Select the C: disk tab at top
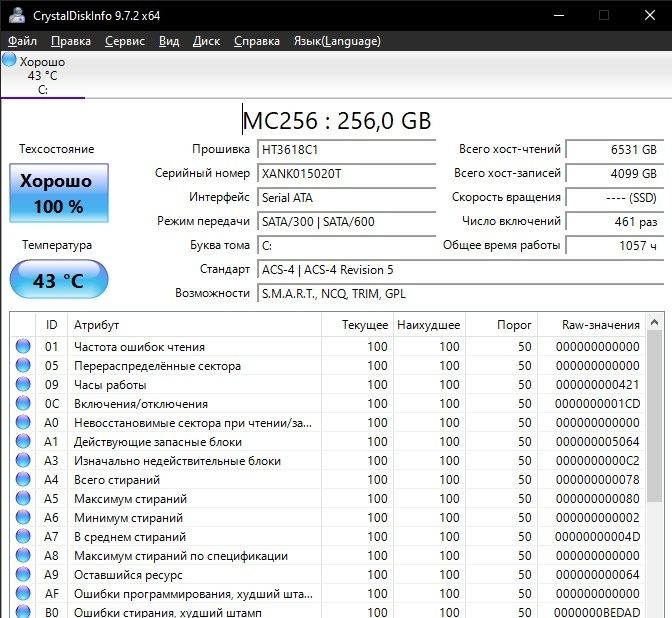The height and width of the screenshot is (618, 672). pos(42,75)
